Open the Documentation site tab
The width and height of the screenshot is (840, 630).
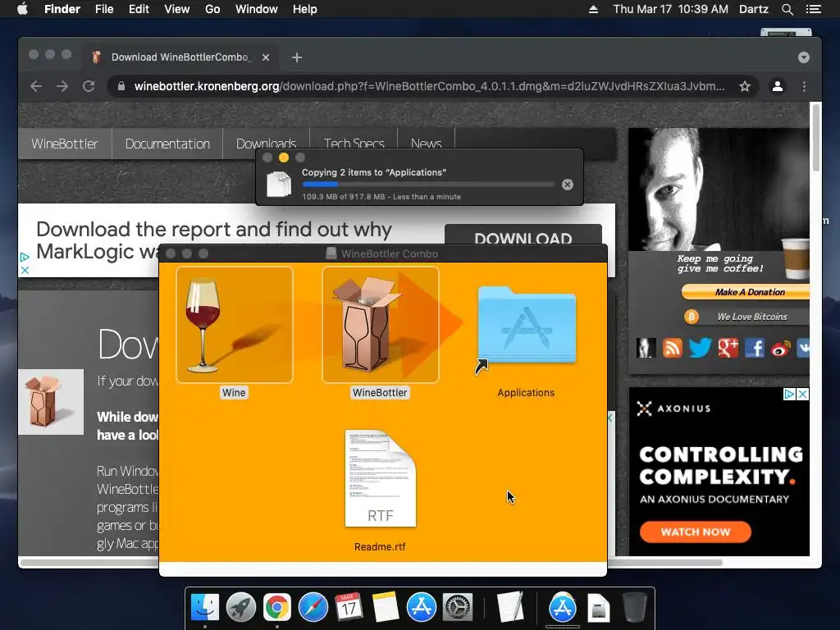pyautogui.click(x=167, y=144)
